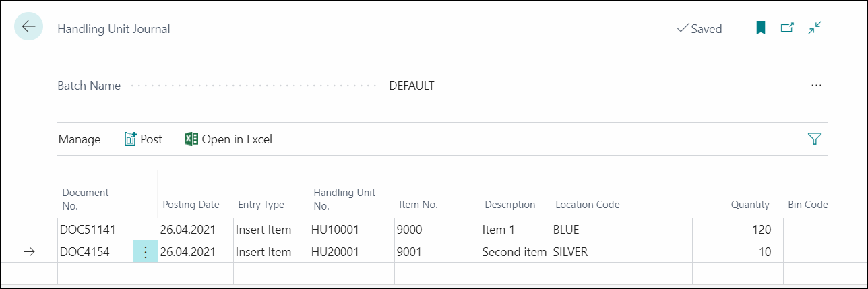Image resolution: width=868 pixels, height=289 pixels.
Task: Sort by Posting Date column header
Action: pos(191,205)
